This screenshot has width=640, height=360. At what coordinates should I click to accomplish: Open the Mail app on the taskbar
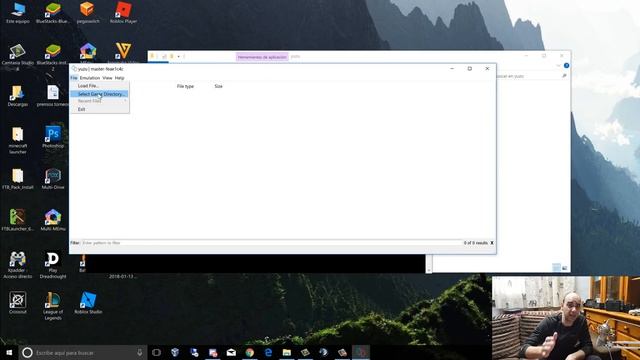pyautogui.click(x=231, y=352)
